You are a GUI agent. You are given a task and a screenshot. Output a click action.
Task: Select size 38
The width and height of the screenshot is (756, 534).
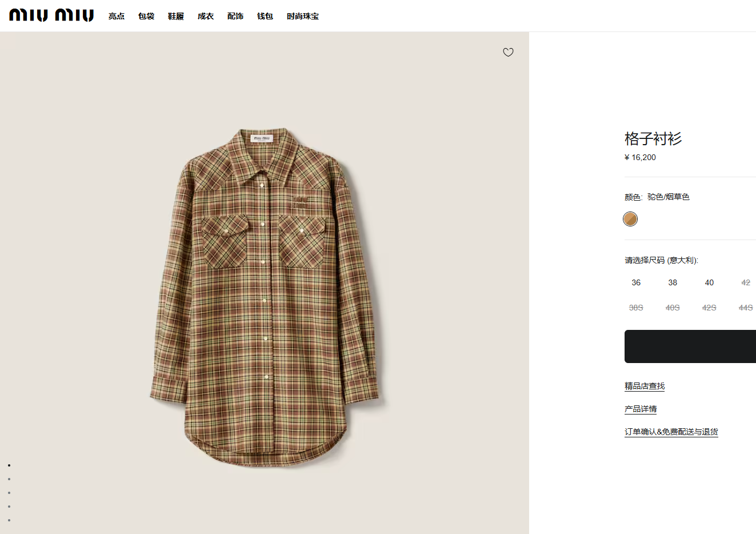click(673, 282)
